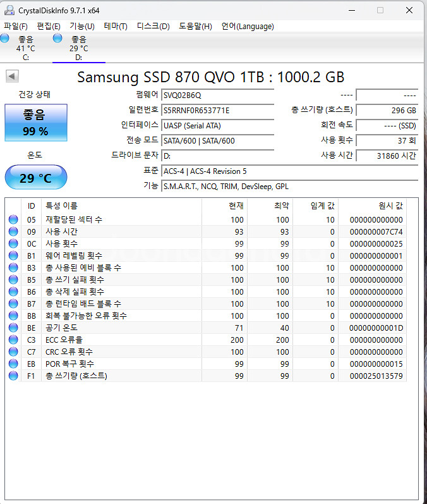Select the CRC 오류 횟수 row name

pyautogui.click(x=69, y=352)
